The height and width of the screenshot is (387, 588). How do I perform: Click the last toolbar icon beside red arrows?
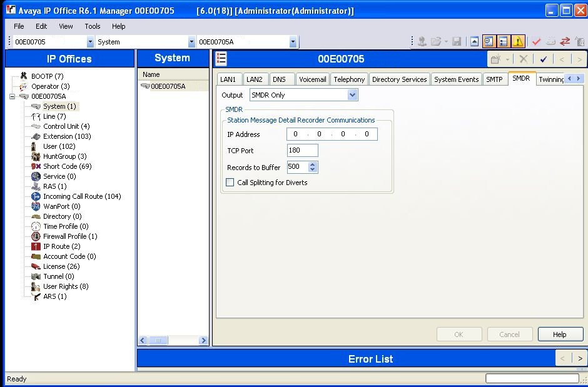point(580,42)
